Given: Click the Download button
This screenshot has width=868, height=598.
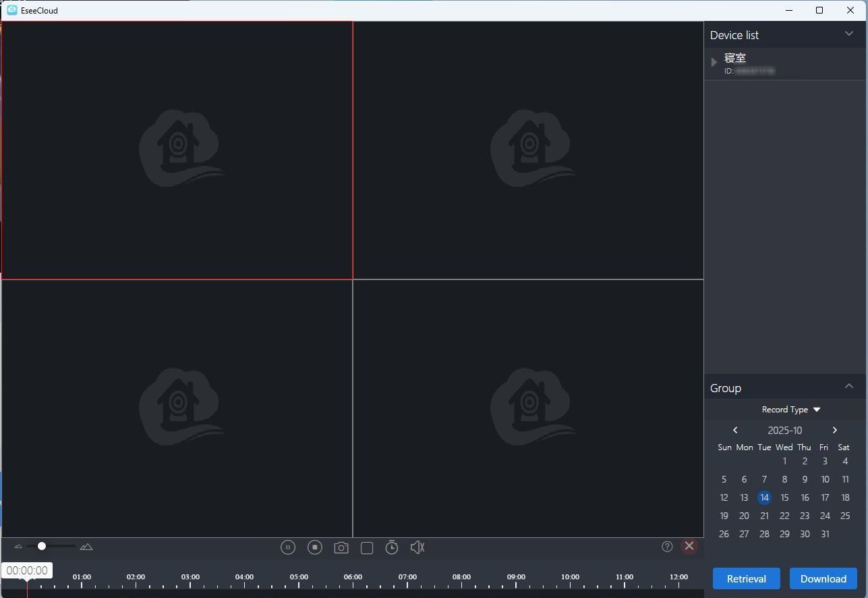Looking at the screenshot, I should (823, 578).
